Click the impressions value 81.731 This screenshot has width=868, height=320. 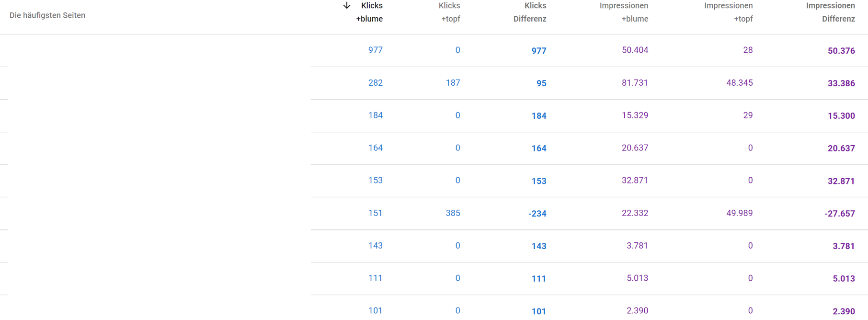tap(635, 82)
